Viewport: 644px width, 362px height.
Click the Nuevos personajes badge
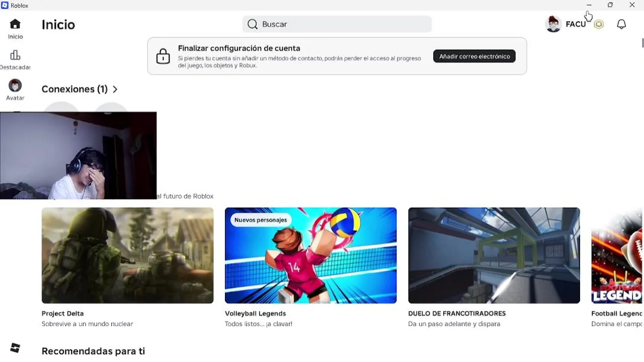tap(261, 220)
